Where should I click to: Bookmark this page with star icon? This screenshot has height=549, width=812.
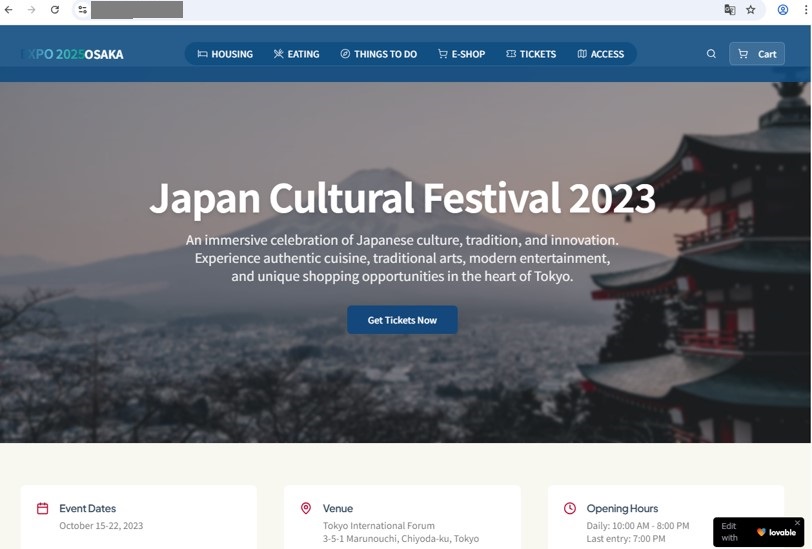click(751, 10)
